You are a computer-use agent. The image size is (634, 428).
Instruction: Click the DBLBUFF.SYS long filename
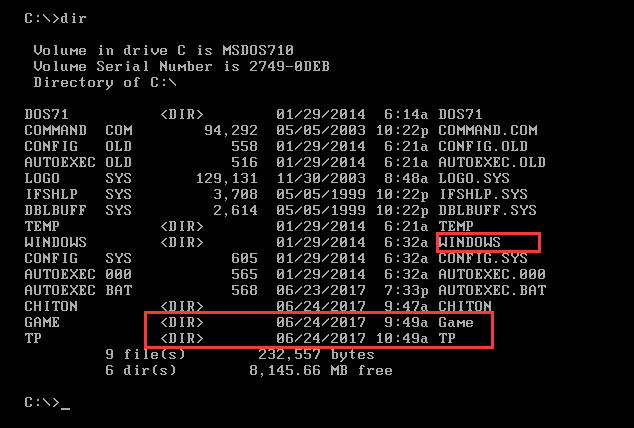[487, 210]
